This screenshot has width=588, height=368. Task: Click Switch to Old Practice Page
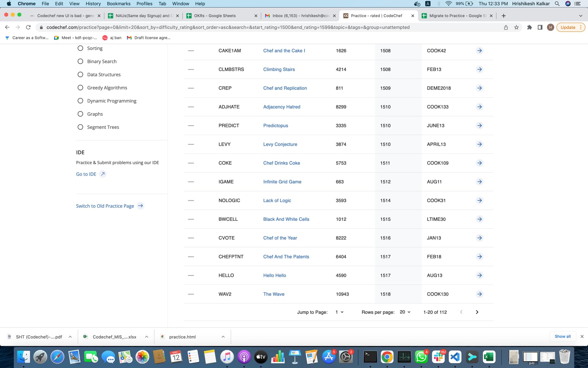105,206
